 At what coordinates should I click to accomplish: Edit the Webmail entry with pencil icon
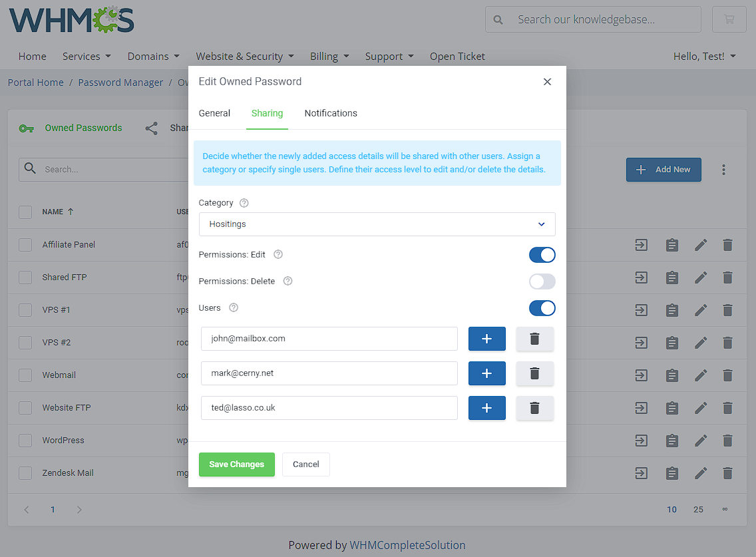[701, 375]
